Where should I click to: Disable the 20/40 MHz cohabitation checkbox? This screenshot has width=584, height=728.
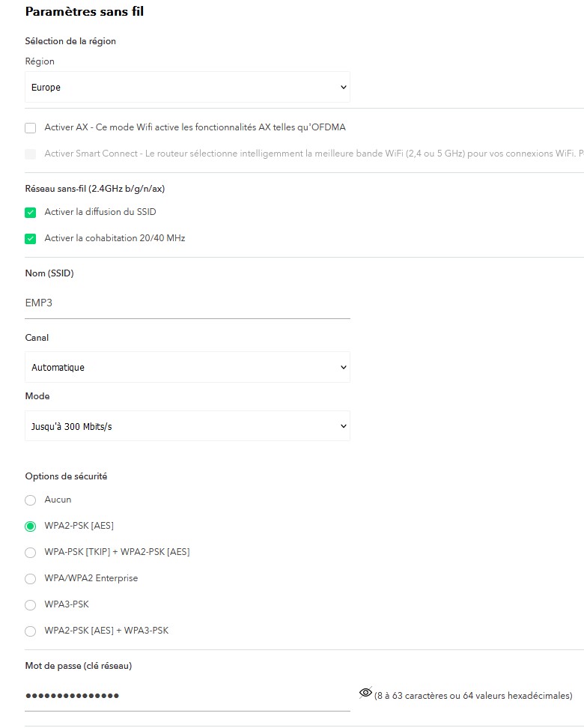[x=31, y=239]
